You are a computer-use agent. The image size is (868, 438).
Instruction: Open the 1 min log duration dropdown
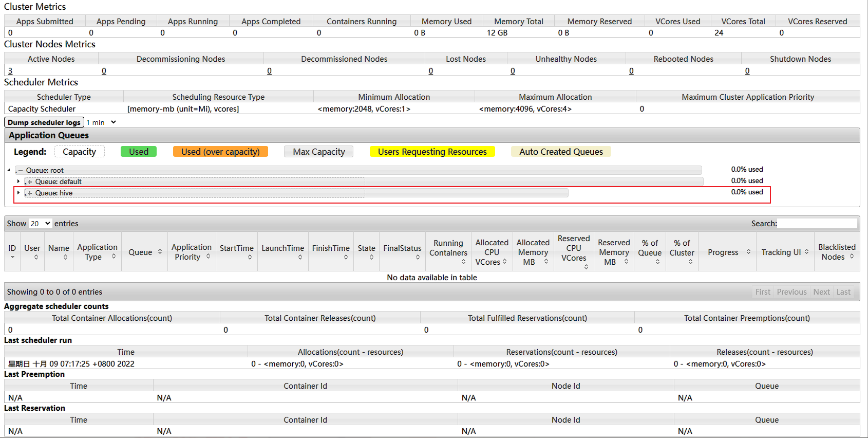[x=102, y=122]
